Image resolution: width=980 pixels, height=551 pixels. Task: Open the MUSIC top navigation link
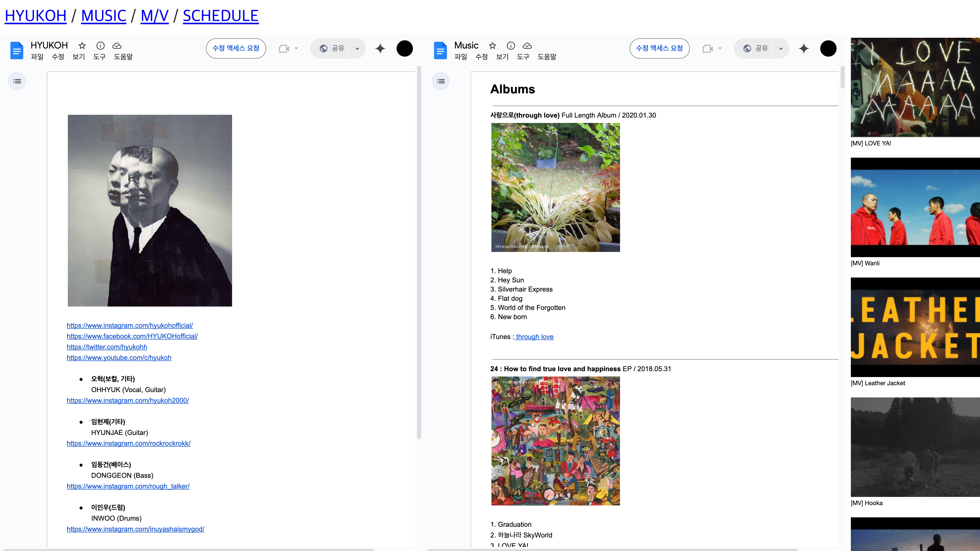(103, 16)
